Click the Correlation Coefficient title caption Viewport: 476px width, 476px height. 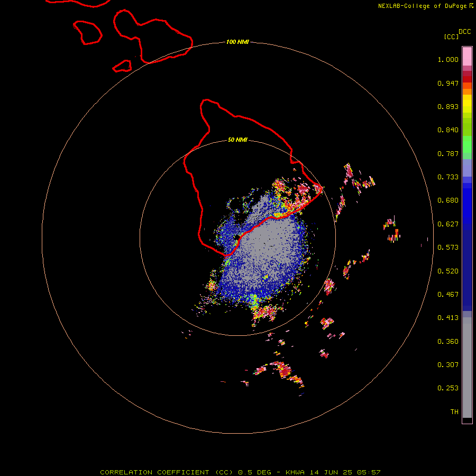coord(240,472)
